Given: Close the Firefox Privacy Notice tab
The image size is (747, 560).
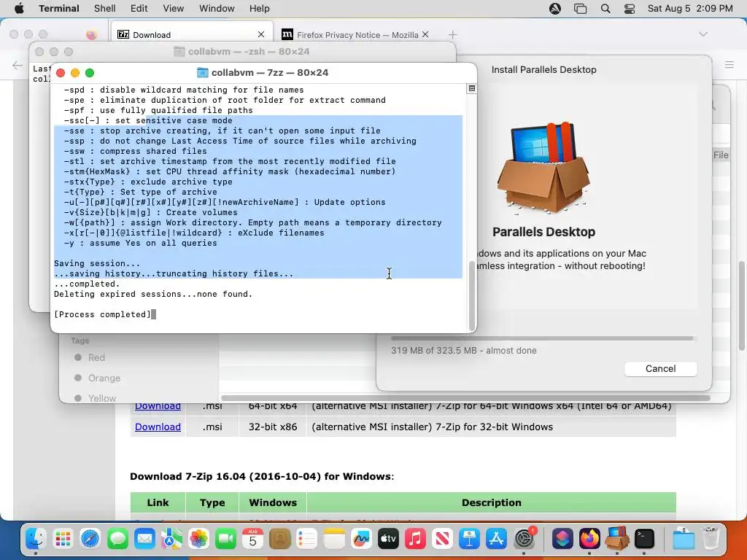Looking at the screenshot, I should point(425,34).
